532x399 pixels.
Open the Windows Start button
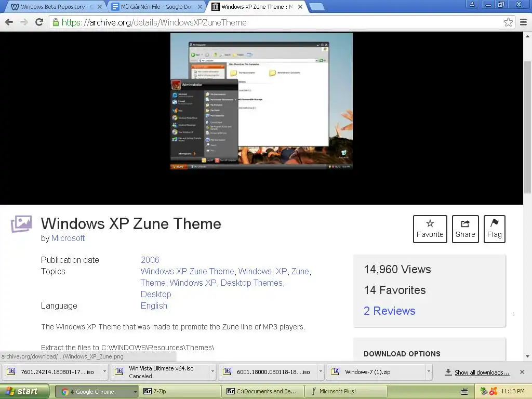tap(24, 392)
